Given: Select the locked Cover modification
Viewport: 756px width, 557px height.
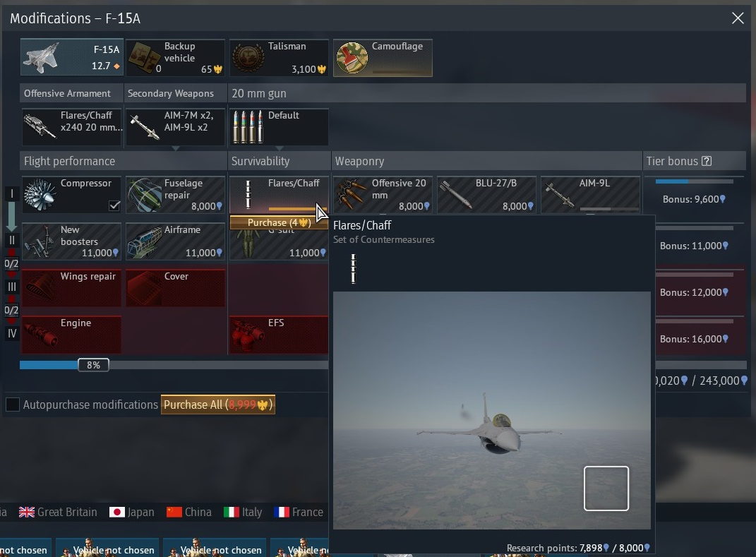Looking at the screenshot, I should 176,288.
